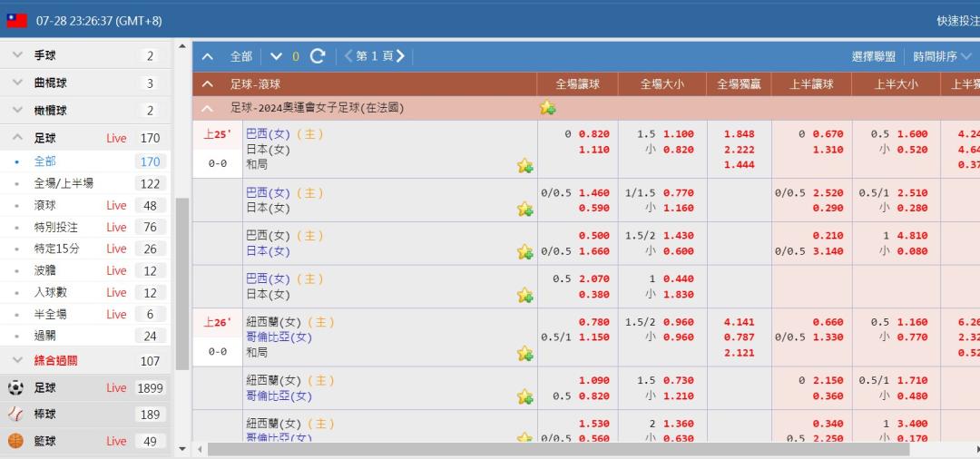Click 哥倫比亞(女) in the 和局 row
This screenshot has width=980, height=459.
pyautogui.click(x=279, y=337)
